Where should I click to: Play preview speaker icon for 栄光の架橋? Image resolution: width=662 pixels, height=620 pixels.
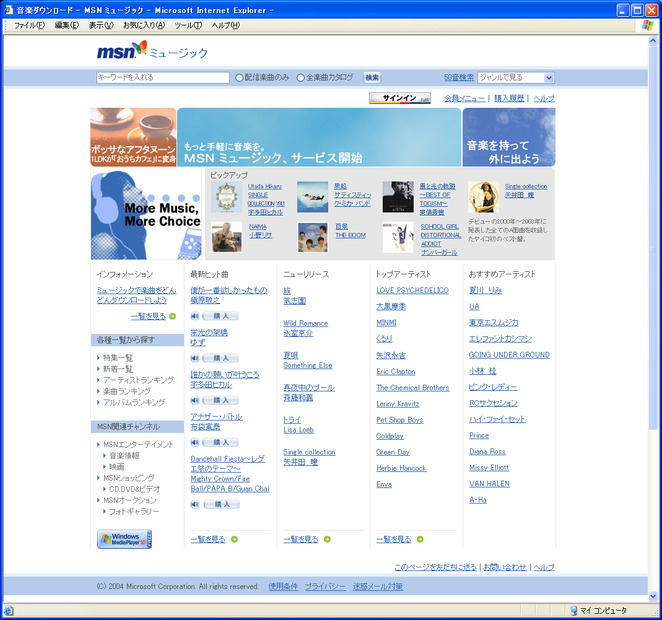[x=195, y=358]
